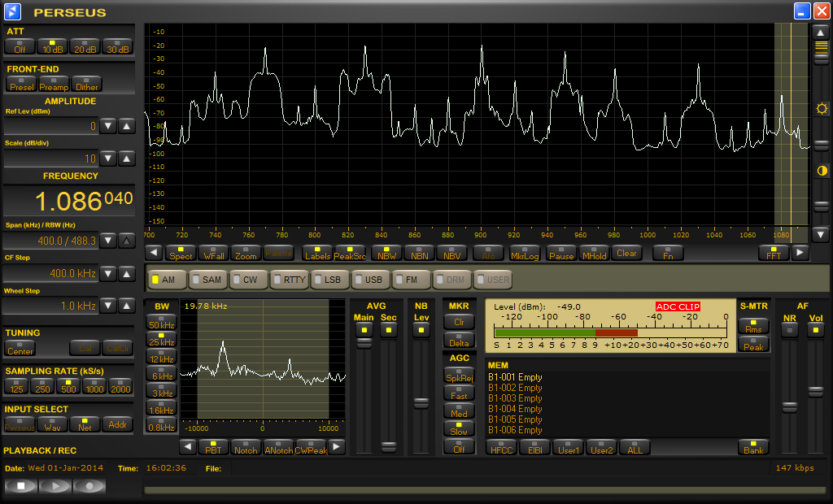
Task: Increase the Span/RBW value
Action: (126, 241)
